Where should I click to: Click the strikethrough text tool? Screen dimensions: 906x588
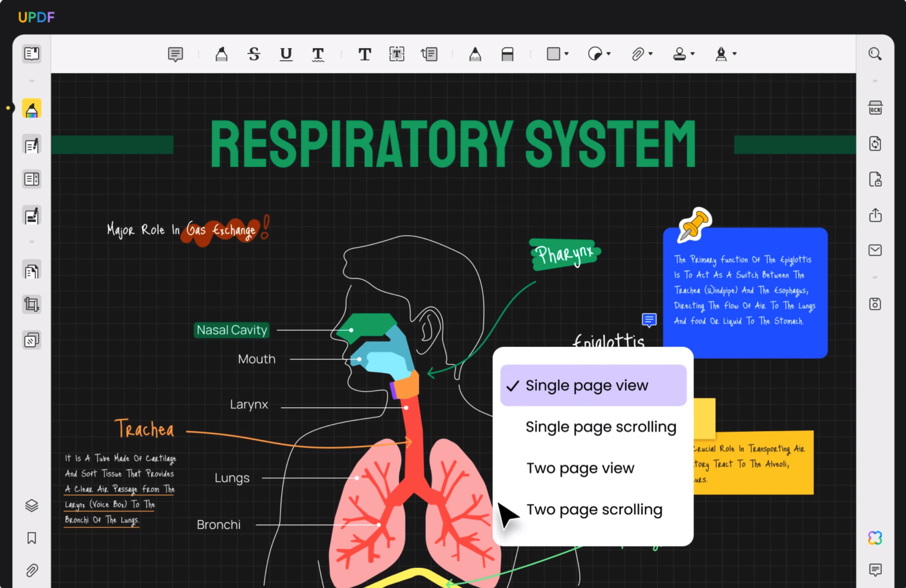point(253,53)
